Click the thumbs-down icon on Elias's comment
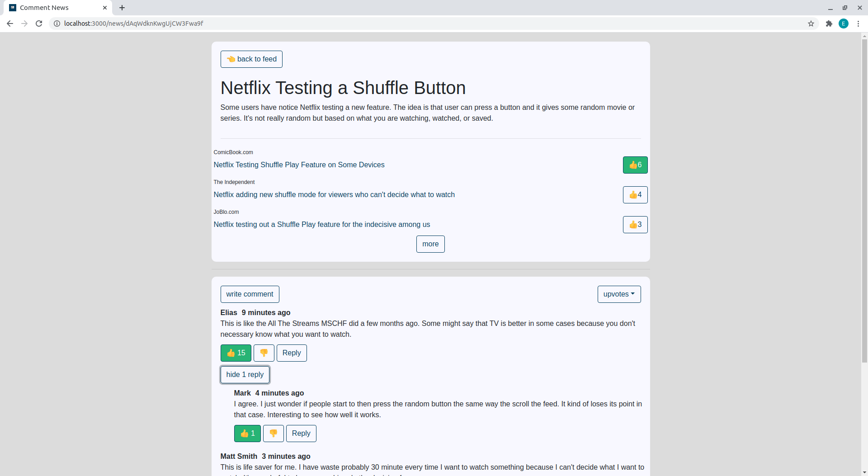This screenshot has height=476, width=868. pos(264,353)
